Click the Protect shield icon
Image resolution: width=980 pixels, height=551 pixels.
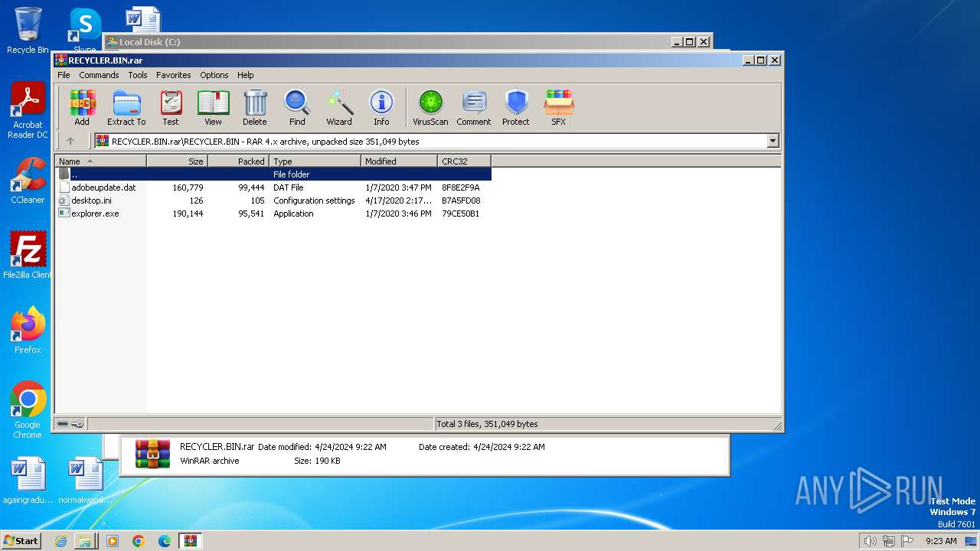click(516, 107)
